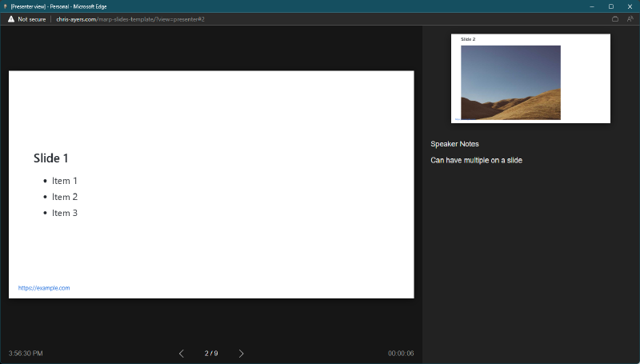Click the Not secure warning triangle icon
This screenshot has height=364, width=640.
pos(11,18)
